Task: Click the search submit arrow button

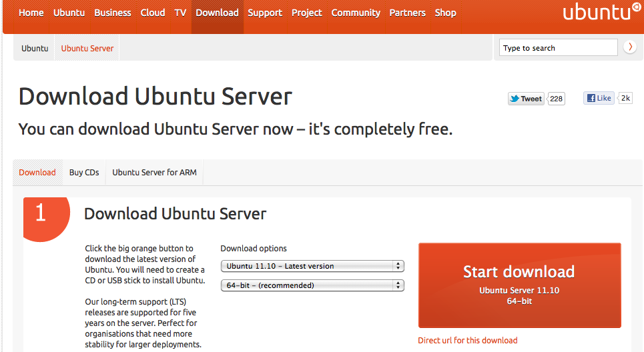Action: (630, 47)
